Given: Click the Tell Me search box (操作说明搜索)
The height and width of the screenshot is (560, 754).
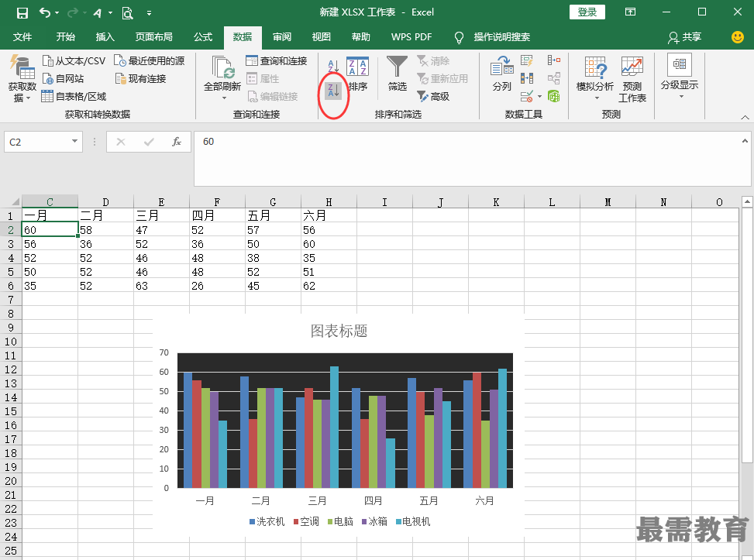Looking at the screenshot, I should 501,37.
